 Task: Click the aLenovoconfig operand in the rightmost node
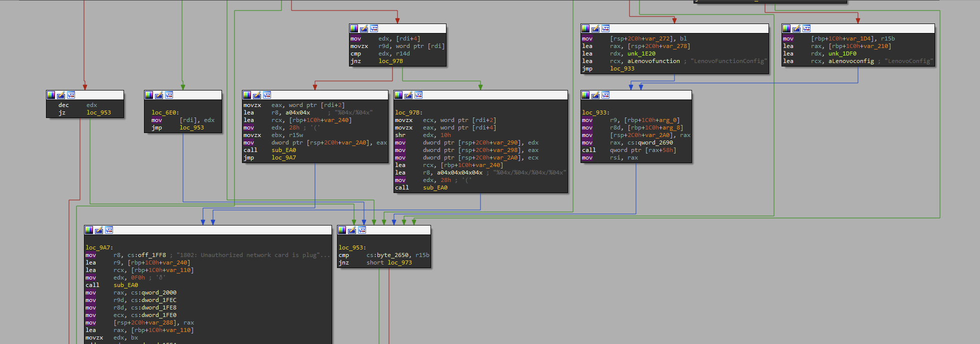851,61
